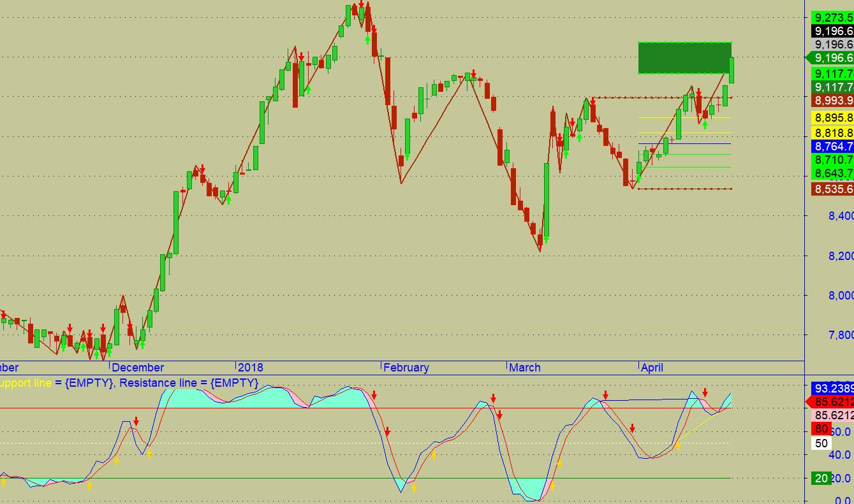Click the December label on time axis
This screenshot has height=504, width=854.
[138, 368]
